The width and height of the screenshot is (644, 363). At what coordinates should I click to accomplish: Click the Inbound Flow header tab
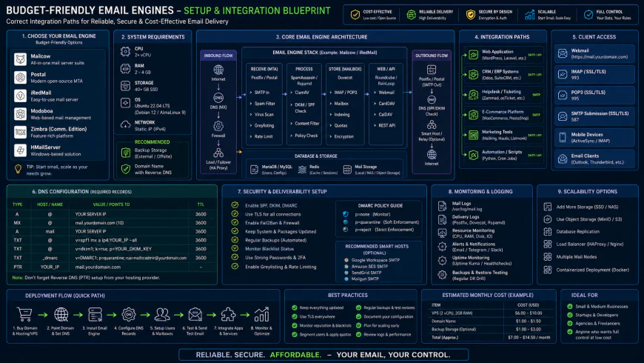point(218,56)
